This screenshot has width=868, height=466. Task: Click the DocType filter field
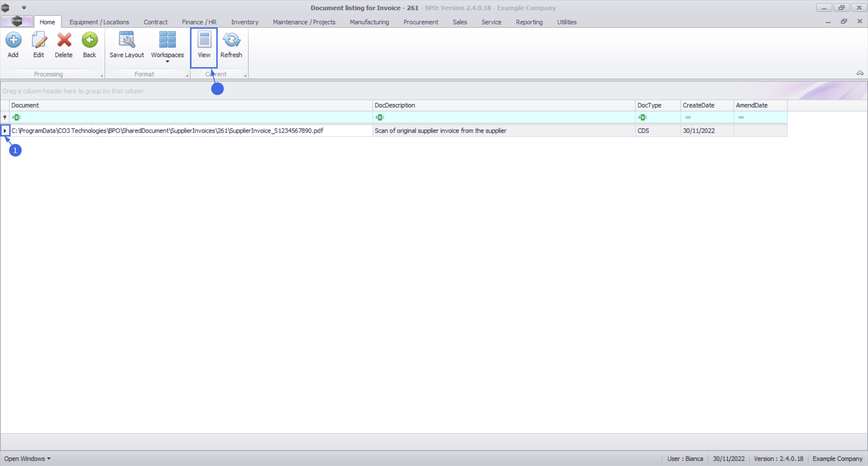[x=658, y=117]
